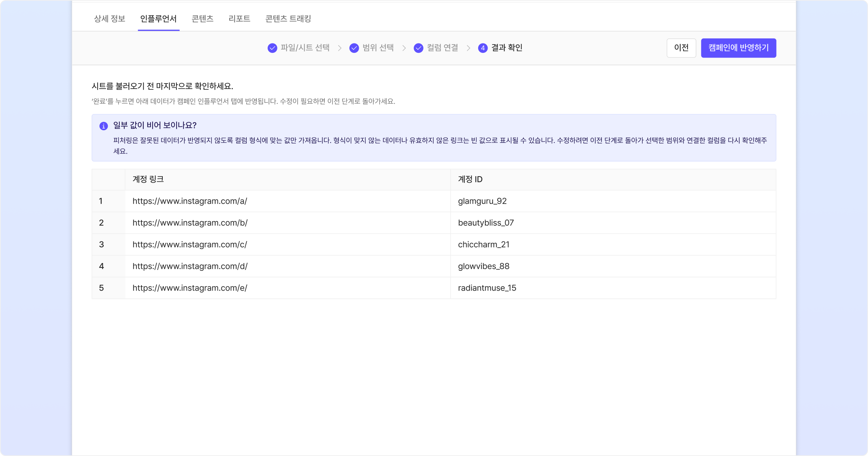Image resolution: width=868 pixels, height=456 pixels.
Task: Click the step 4 number badge
Action: 483,48
